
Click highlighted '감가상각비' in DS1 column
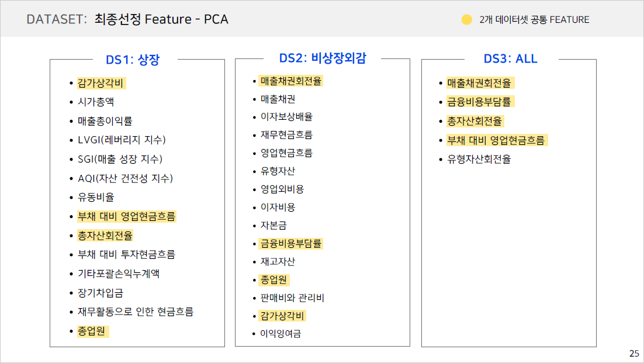[x=101, y=83]
